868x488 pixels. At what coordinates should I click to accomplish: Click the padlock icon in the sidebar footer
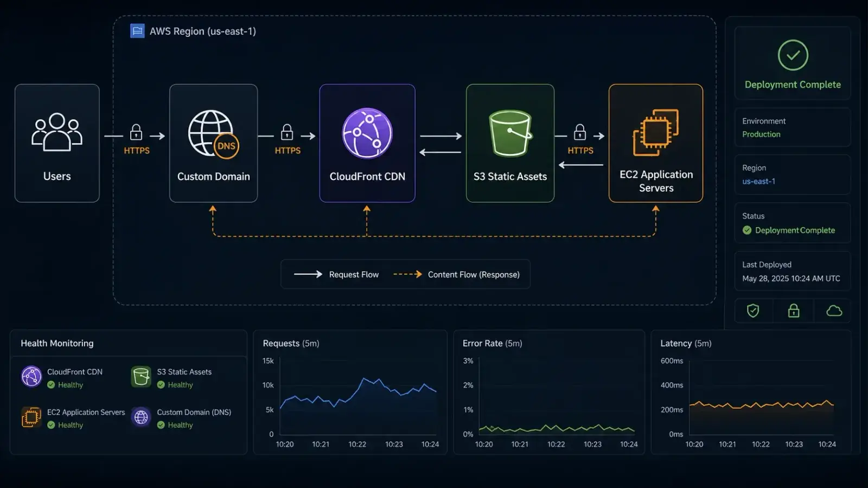pos(794,311)
